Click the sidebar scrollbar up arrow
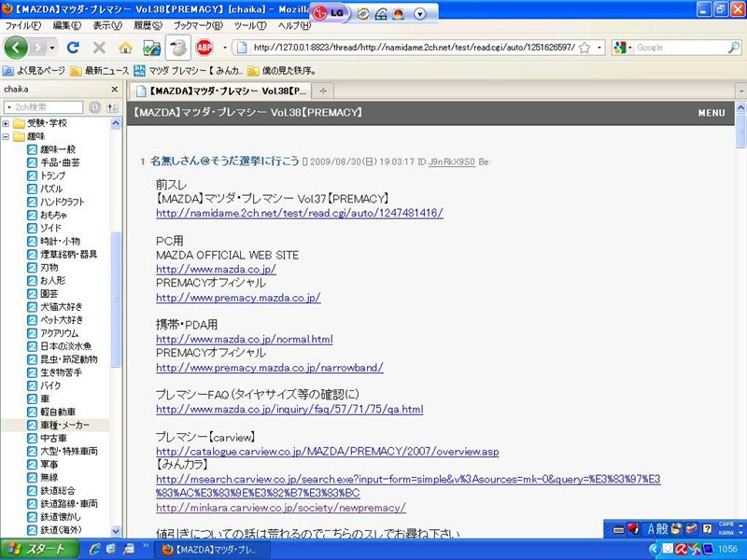This screenshot has height=560, width=747. pos(116,123)
